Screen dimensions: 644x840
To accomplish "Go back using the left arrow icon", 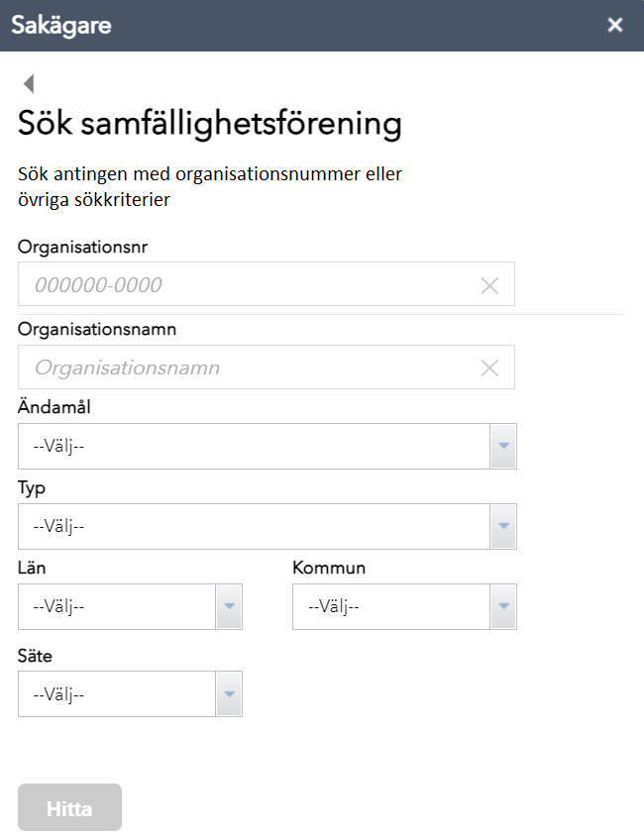I will (29, 84).
